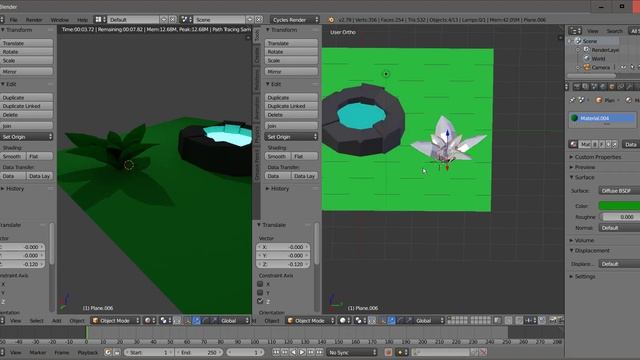
Task: Select Material.004 slot in material list
Action: click(x=602, y=118)
